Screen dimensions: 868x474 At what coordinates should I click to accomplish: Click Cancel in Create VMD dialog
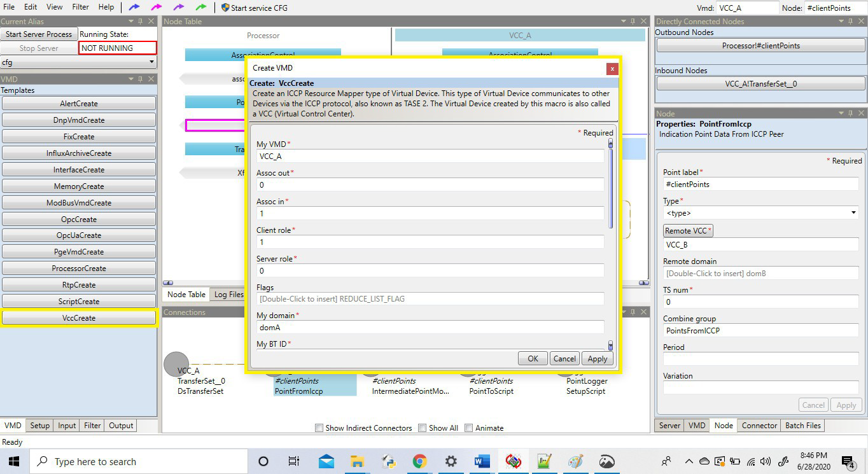coord(564,358)
